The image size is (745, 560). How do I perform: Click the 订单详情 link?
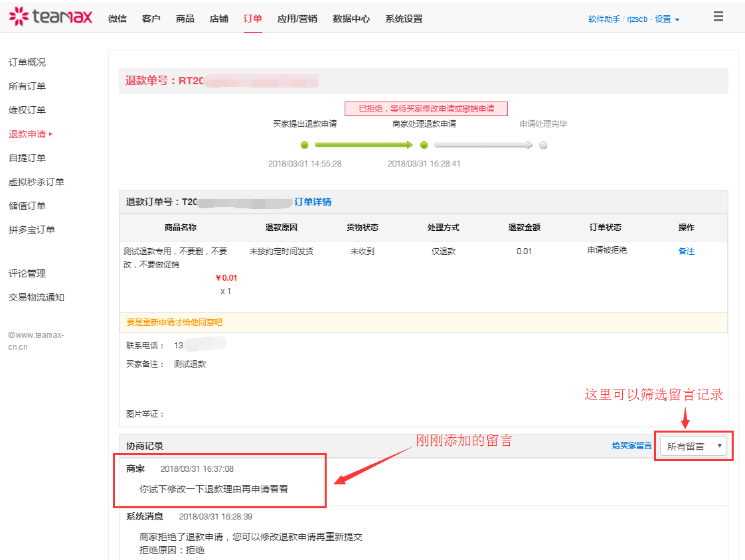pos(313,202)
